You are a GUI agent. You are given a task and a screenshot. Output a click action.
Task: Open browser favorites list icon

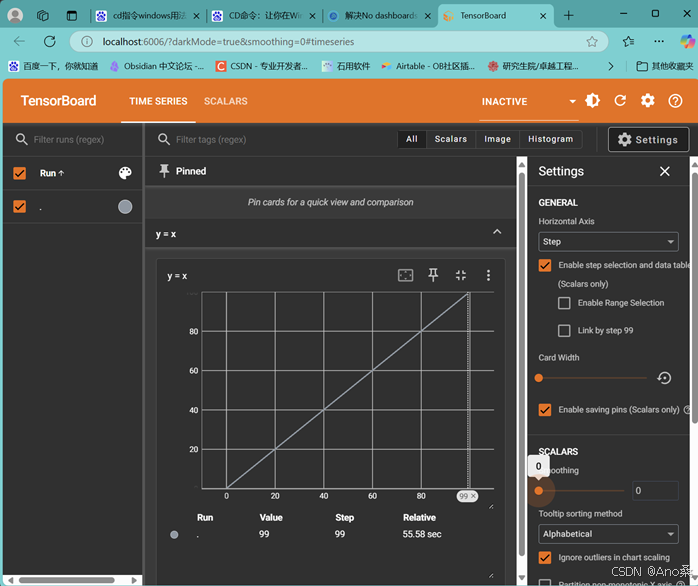[x=629, y=41]
